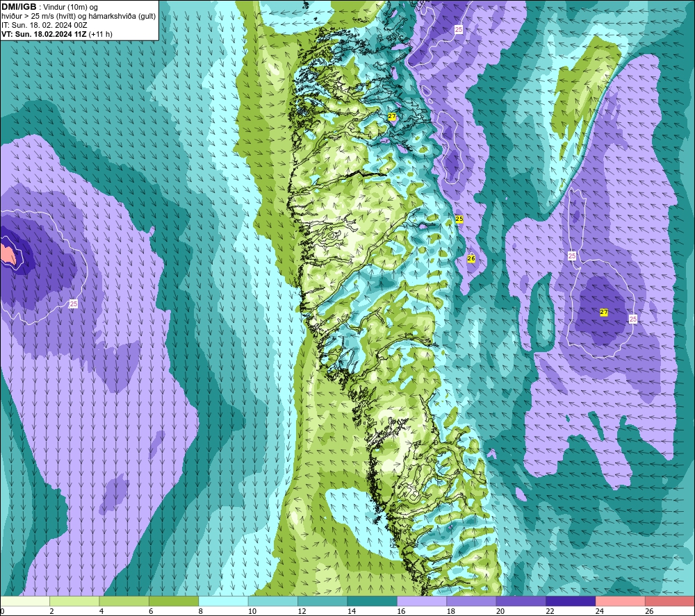Click the legend tick label '24'
Viewport: 695px width, 616px height.
pyautogui.click(x=599, y=611)
